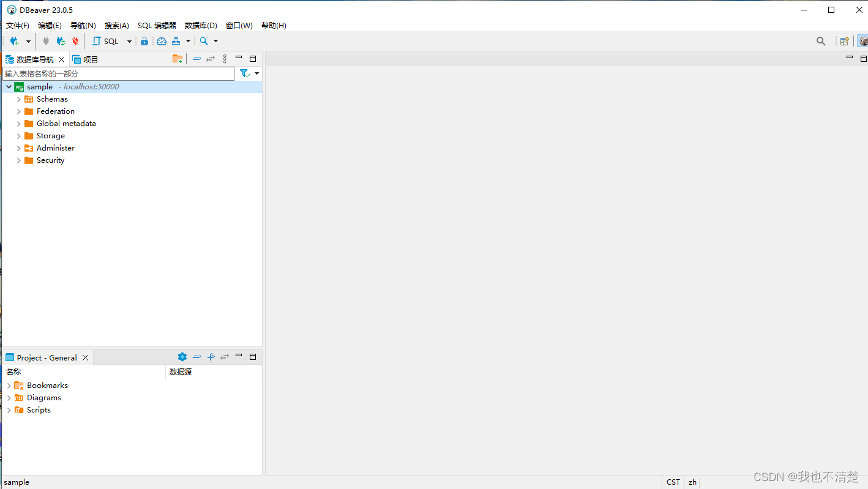Click the Open Perspective icon
This screenshot has width=868, height=489.
tap(844, 41)
